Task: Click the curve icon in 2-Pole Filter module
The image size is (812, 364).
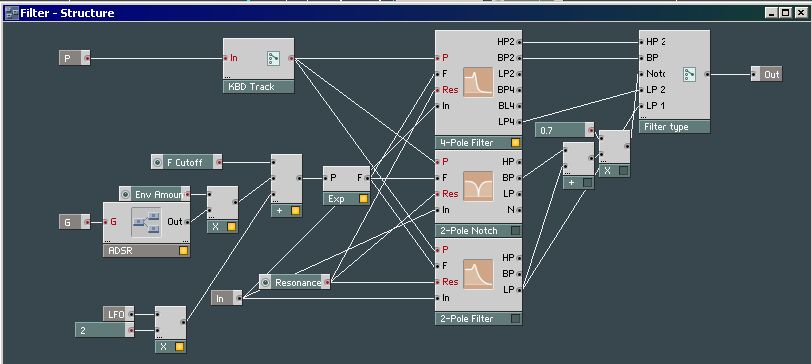Action: point(478,274)
